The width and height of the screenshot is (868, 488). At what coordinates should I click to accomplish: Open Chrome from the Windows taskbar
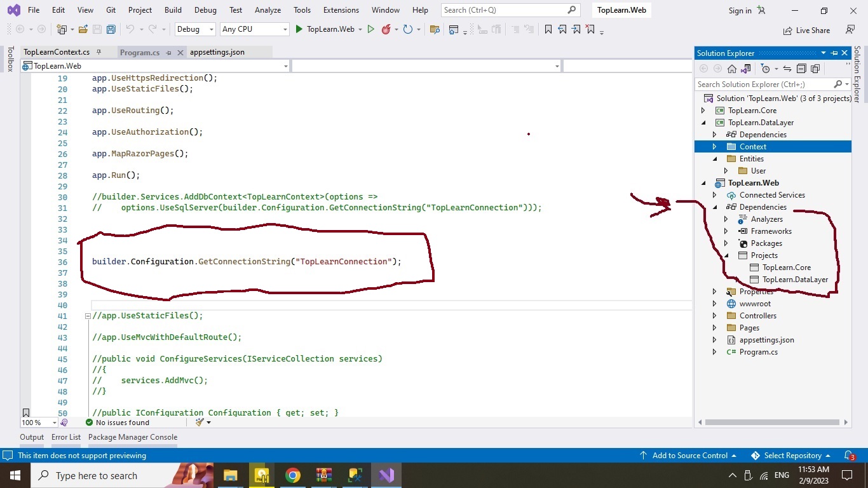pyautogui.click(x=292, y=475)
